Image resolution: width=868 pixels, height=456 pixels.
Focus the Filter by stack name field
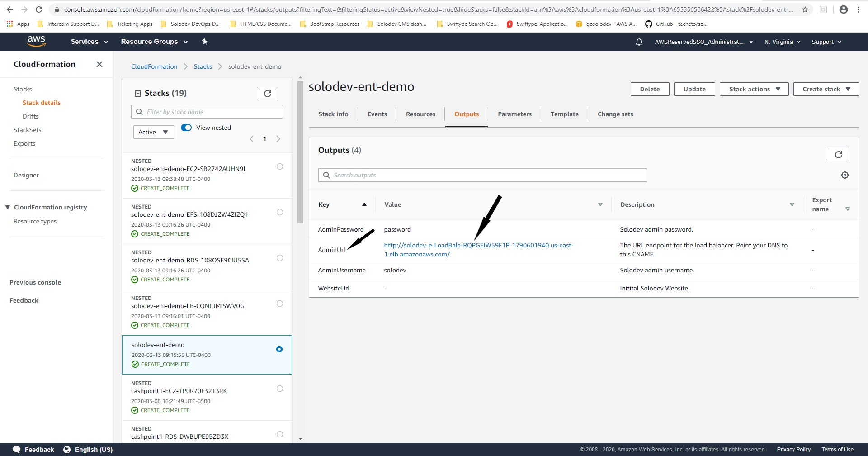click(207, 112)
